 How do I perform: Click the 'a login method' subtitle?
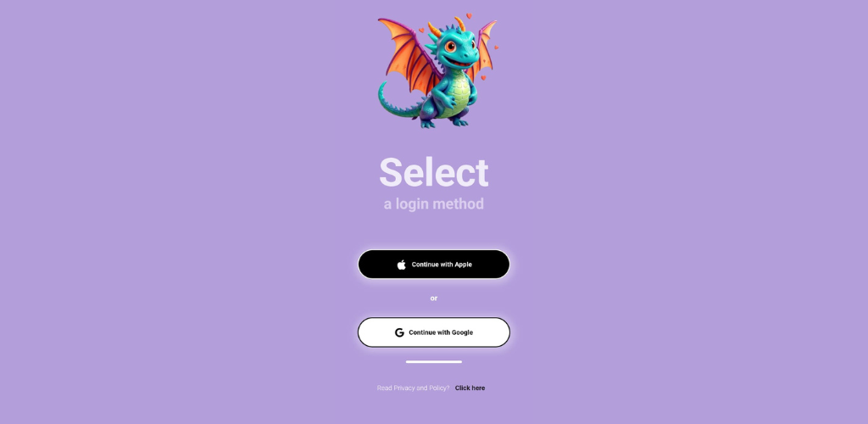pyautogui.click(x=434, y=204)
